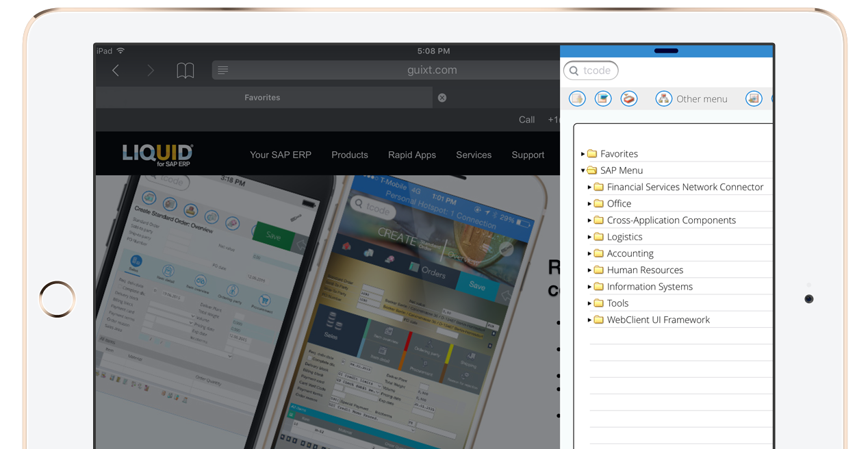Viewport: 868px width, 449px height.
Task: Click the Cross-Application Components folder icon
Action: tap(599, 220)
